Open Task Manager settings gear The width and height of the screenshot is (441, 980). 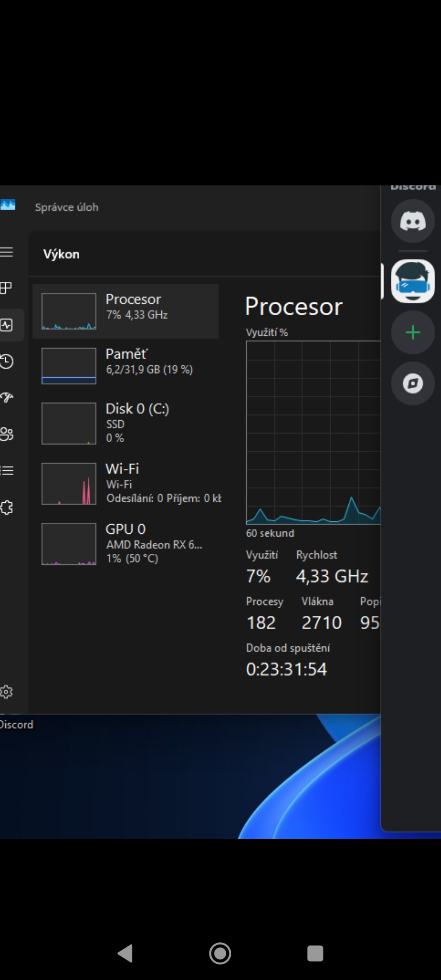7,692
